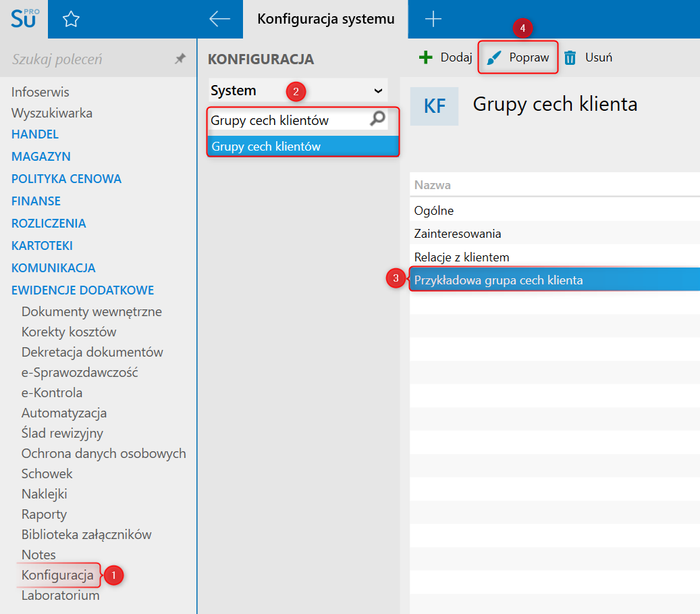
Task: Open Dokumenty wewnętrzne
Action: (92, 311)
